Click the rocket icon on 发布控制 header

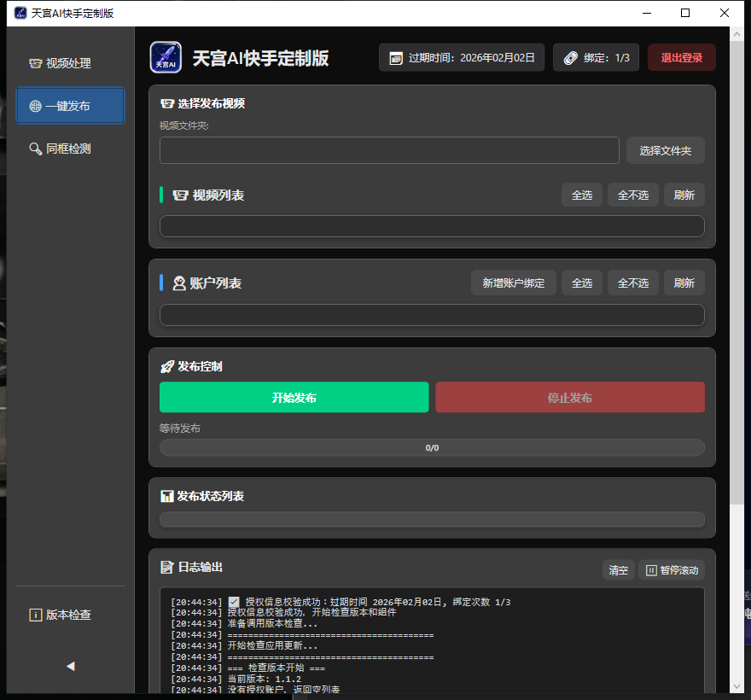(168, 366)
